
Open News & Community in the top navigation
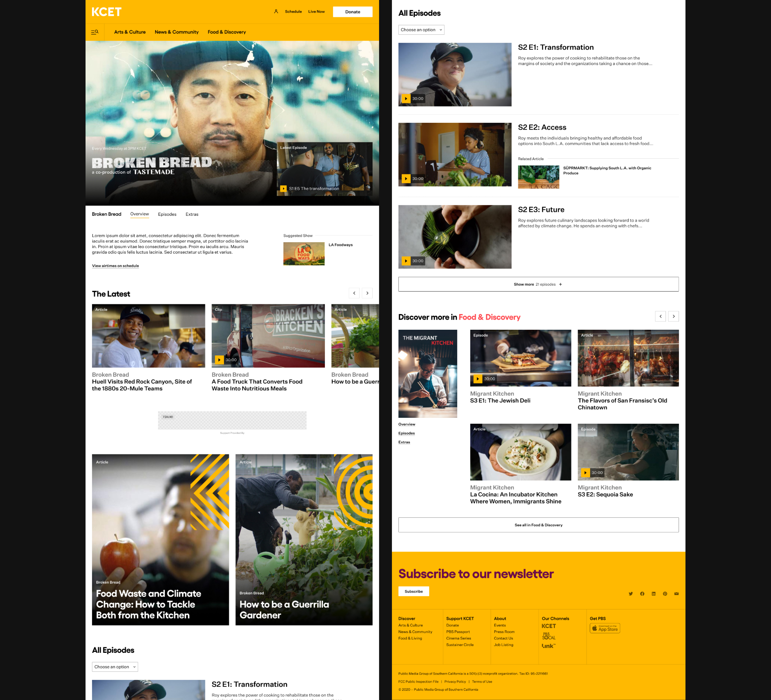coord(177,32)
